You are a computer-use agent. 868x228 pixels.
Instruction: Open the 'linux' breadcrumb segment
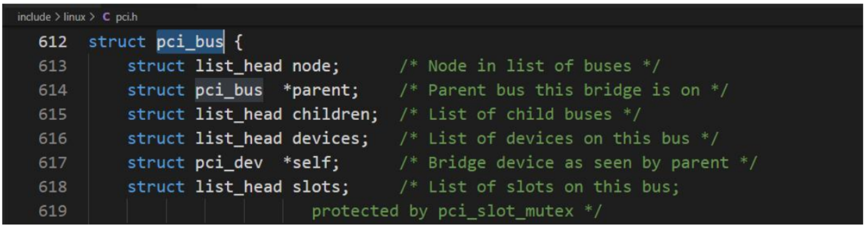click(x=75, y=16)
